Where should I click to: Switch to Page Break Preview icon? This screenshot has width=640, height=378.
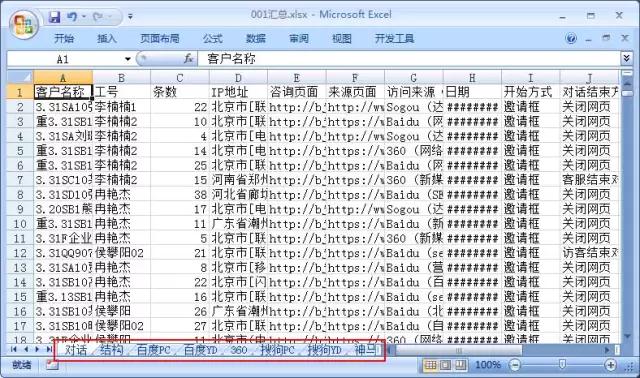coord(460,365)
